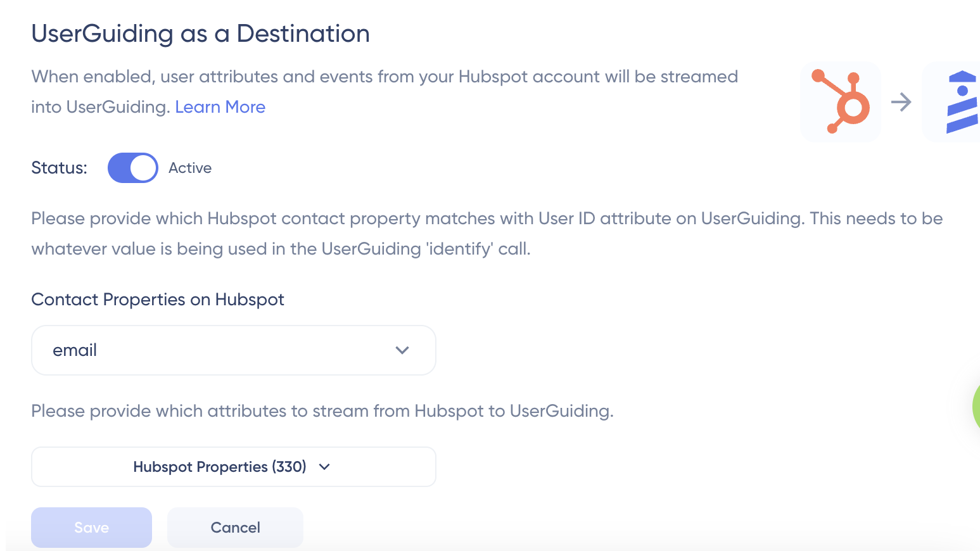Click the Active status label
980x551 pixels.
pyautogui.click(x=190, y=168)
